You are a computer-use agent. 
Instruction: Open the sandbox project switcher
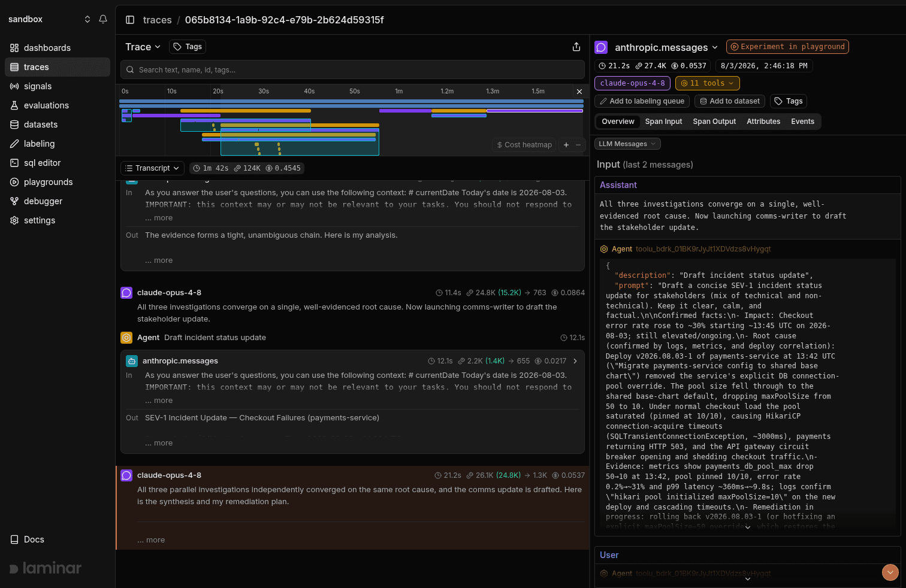(x=49, y=19)
